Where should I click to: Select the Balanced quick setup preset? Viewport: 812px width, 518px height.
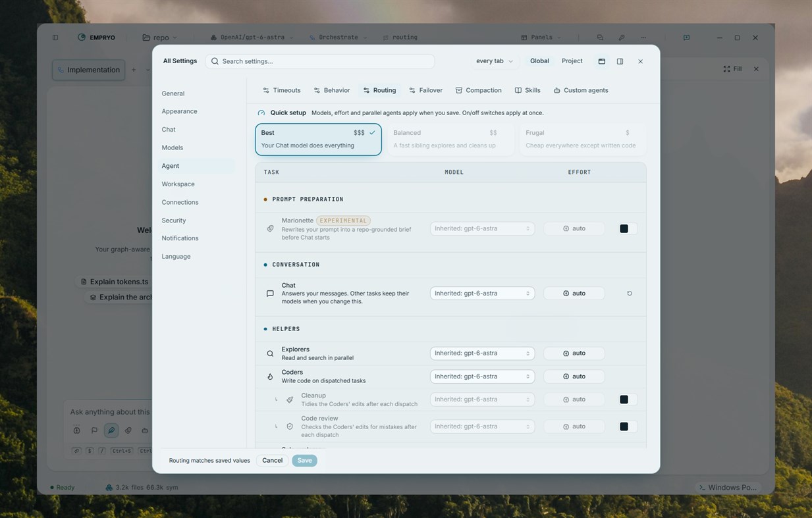[450, 139]
